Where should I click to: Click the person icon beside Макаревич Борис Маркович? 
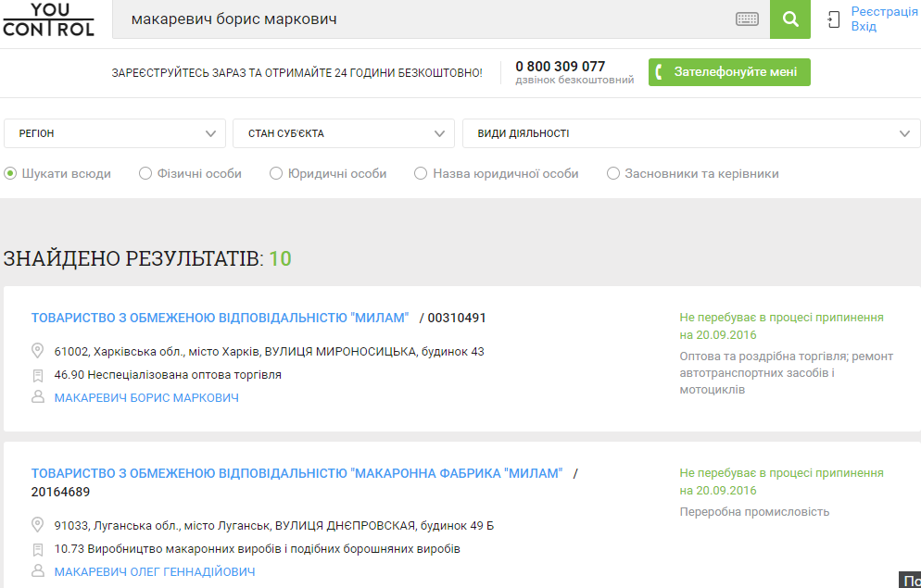(38, 397)
